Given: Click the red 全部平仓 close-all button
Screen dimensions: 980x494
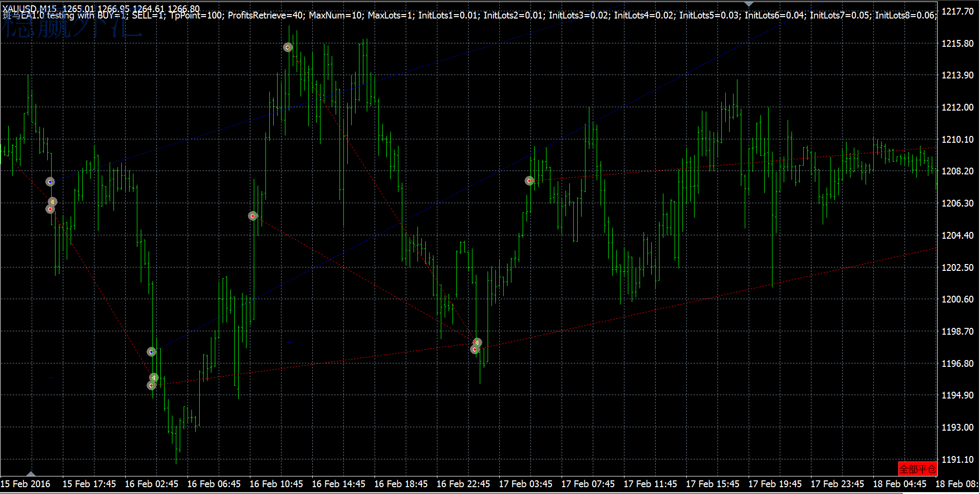Looking at the screenshot, I should tap(918, 469).
